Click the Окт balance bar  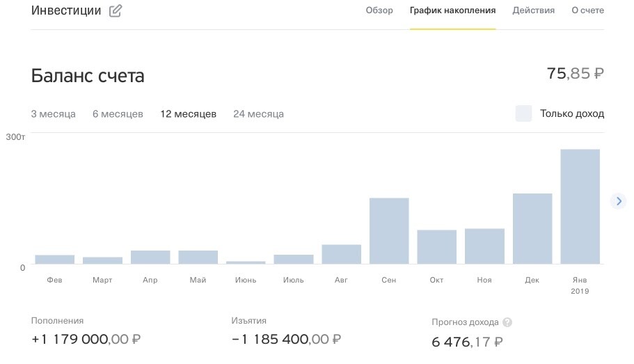pos(436,247)
